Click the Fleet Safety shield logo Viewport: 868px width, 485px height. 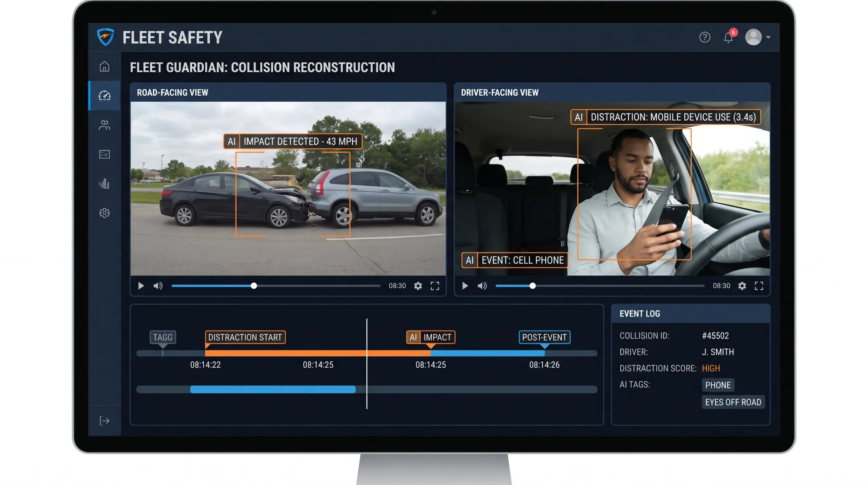pos(106,37)
